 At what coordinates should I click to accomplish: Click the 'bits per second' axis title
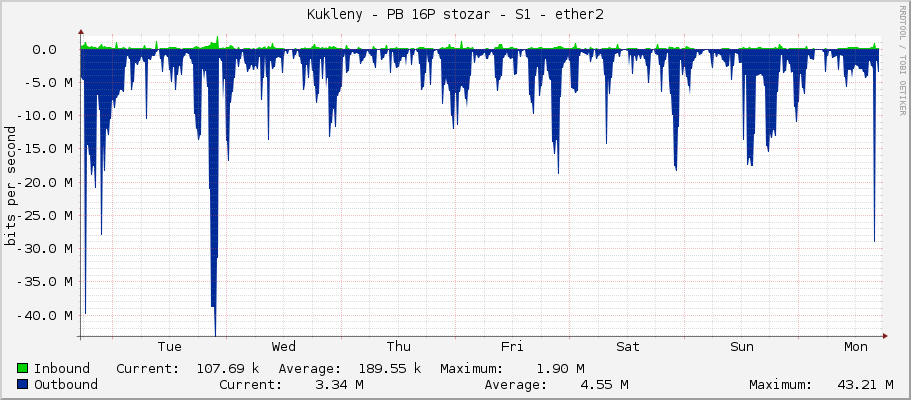click(11, 186)
